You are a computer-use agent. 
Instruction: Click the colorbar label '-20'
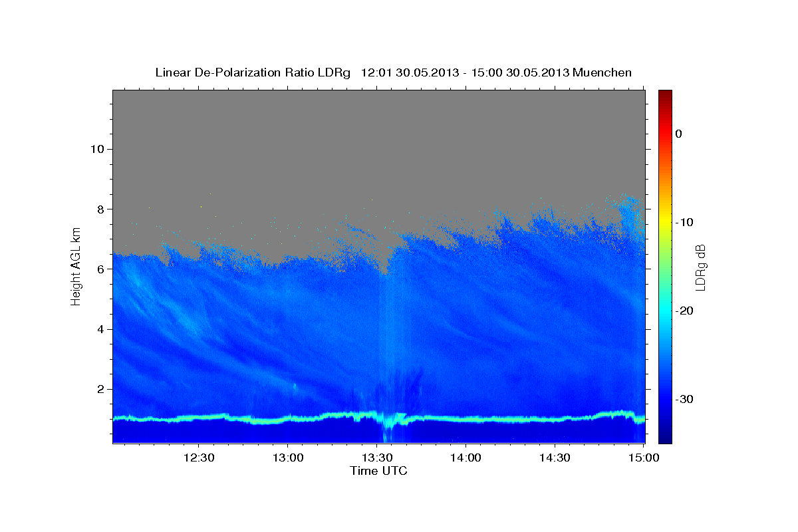point(685,311)
